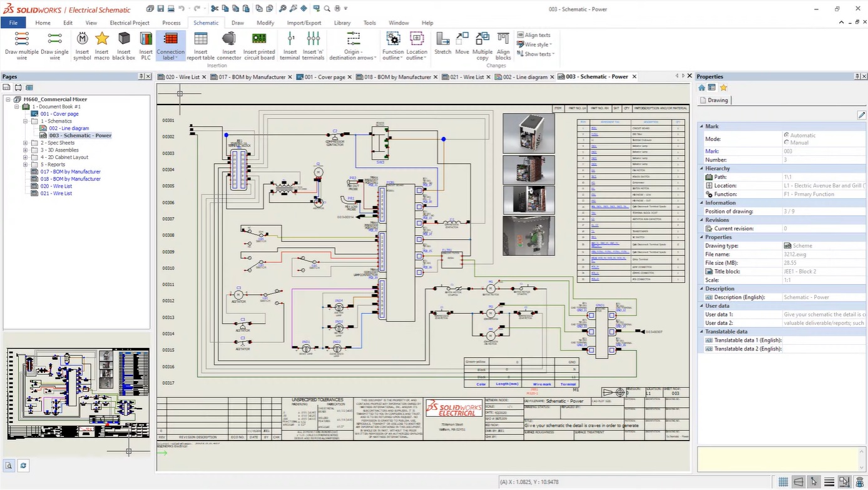Select Insert 'n' terminals tool
The width and height of the screenshot is (868, 490).
click(x=314, y=46)
